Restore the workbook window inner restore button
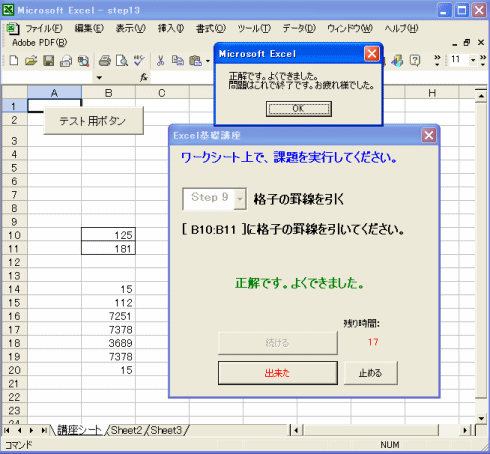 pyautogui.click(x=467, y=43)
